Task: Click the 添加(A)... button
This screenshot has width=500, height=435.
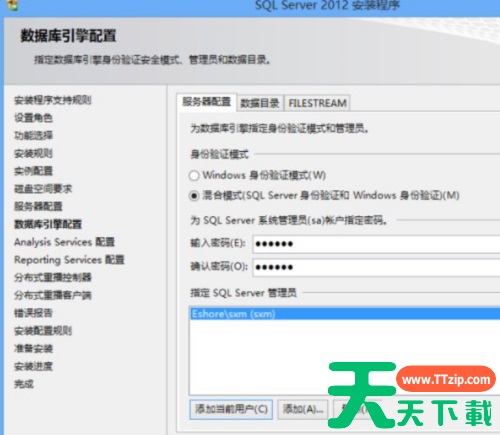Action: coord(303,409)
